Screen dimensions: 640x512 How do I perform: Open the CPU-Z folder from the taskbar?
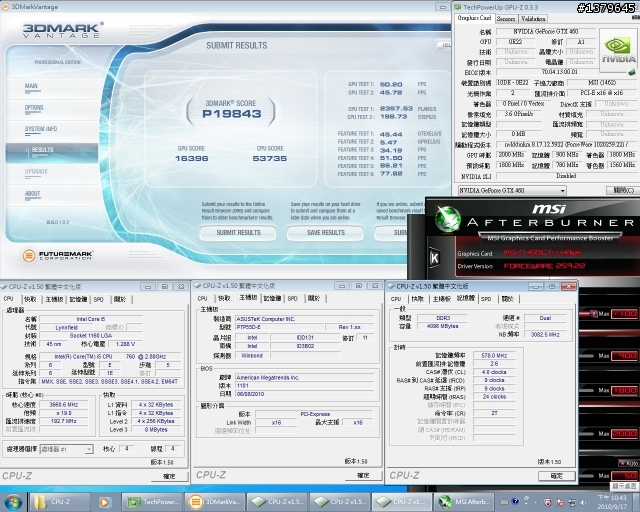[x=59, y=502]
